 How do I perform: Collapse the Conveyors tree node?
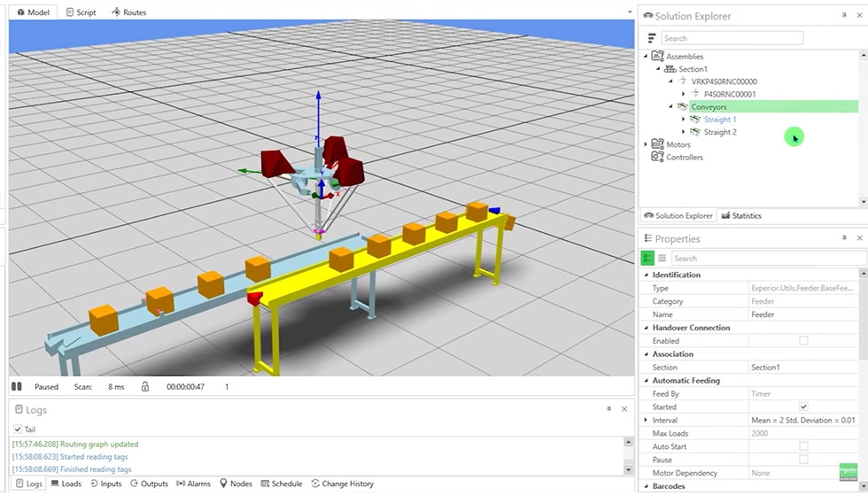[x=671, y=106]
